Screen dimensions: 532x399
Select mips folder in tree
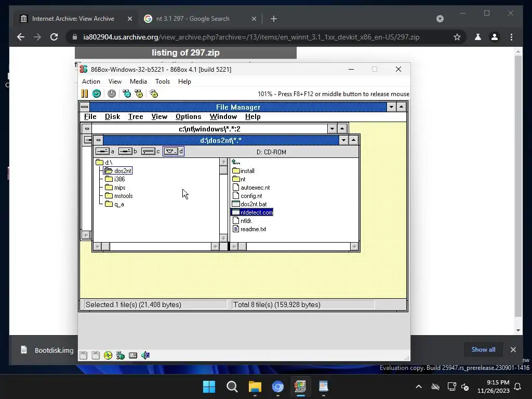(115, 188)
